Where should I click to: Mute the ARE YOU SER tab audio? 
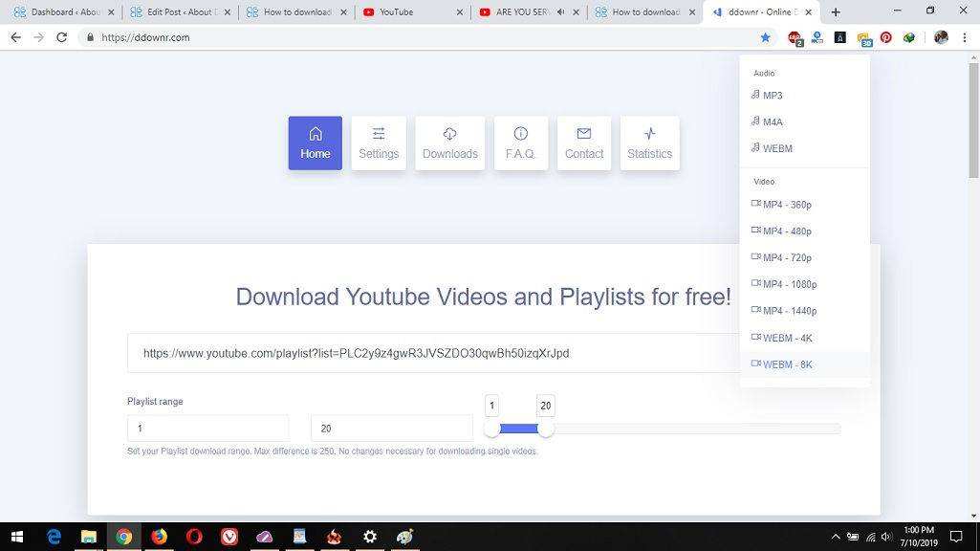click(x=560, y=11)
